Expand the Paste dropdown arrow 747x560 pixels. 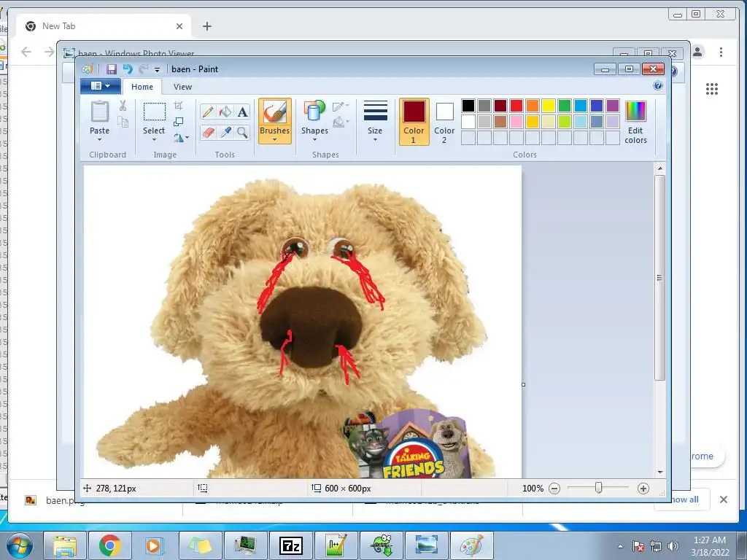(x=99, y=139)
